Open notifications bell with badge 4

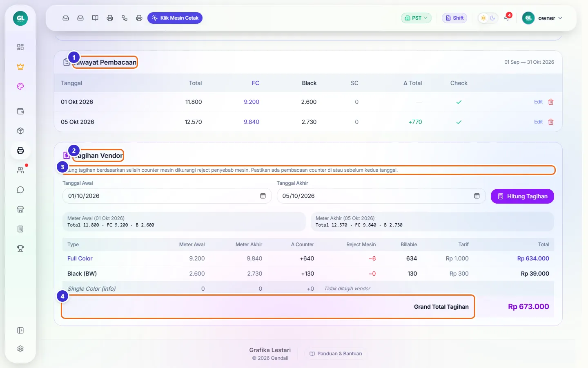point(507,18)
